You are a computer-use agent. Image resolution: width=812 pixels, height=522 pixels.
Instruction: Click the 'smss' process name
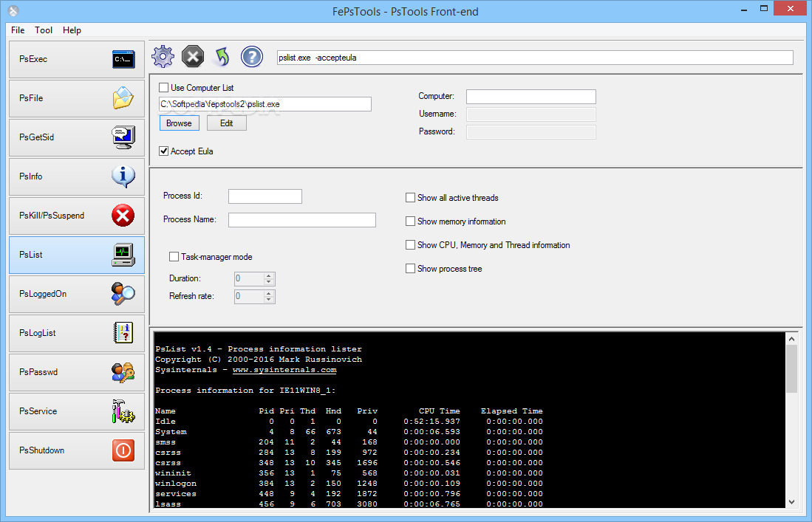tap(166, 442)
